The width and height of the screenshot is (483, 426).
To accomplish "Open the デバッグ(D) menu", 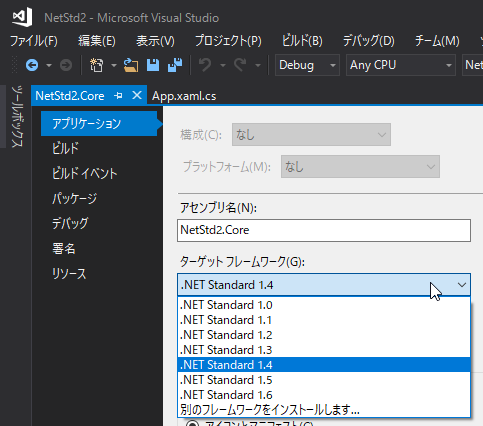I will (369, 41).
